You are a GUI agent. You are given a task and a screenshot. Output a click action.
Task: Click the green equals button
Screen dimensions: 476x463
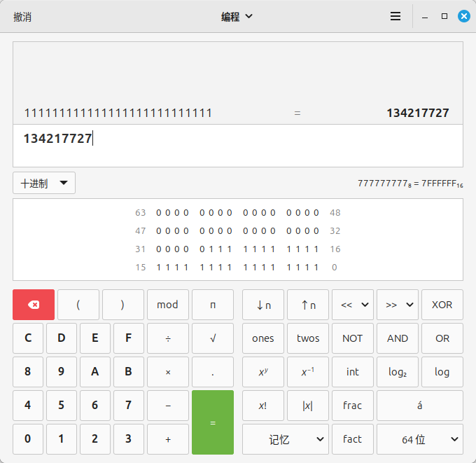click(213, 422)
